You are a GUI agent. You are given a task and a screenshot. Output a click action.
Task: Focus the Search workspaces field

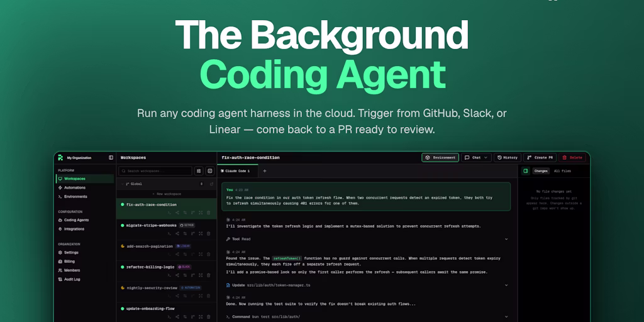click(155, 171)
